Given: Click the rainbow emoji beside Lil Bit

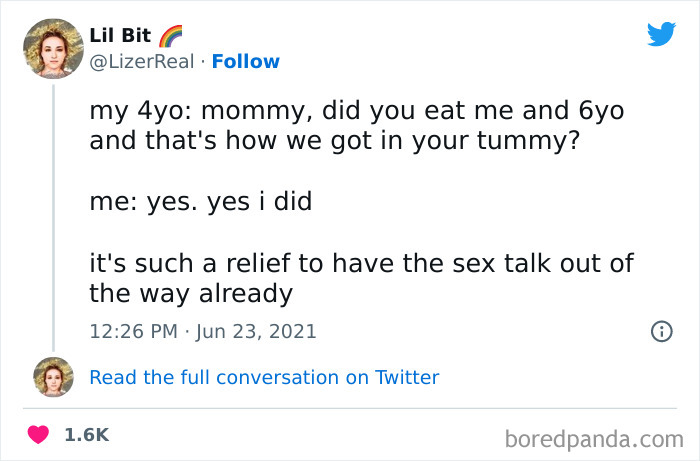Looking at the screenshot, I should (x=171, y=35).
